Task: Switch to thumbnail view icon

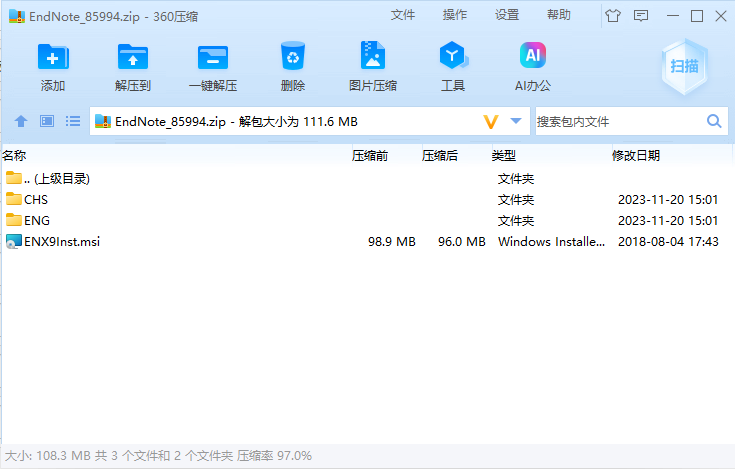Action: point(47,121)
